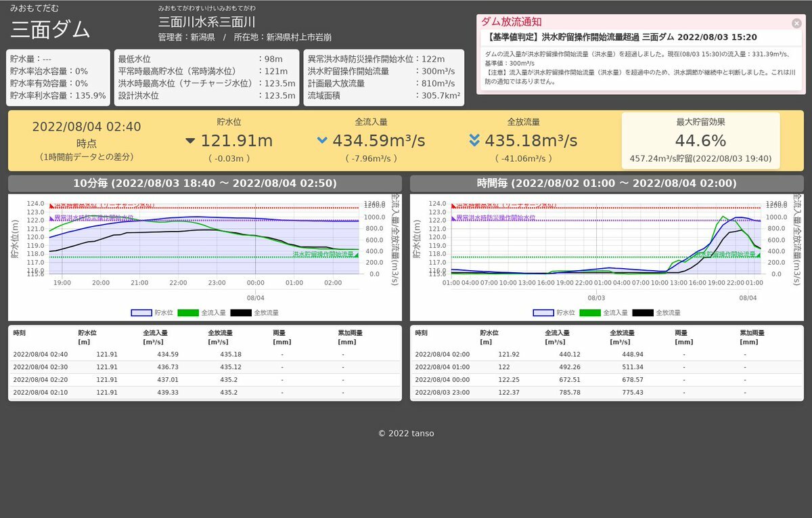
Task: Click red サーチャージ水位 marker in 10分毎 chart
Action: click(x=51, y=206)
